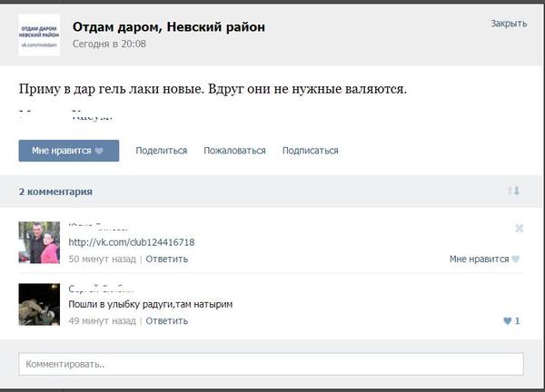Like the post with Мне нравится button
545x392 pixels.
[69, 151]
